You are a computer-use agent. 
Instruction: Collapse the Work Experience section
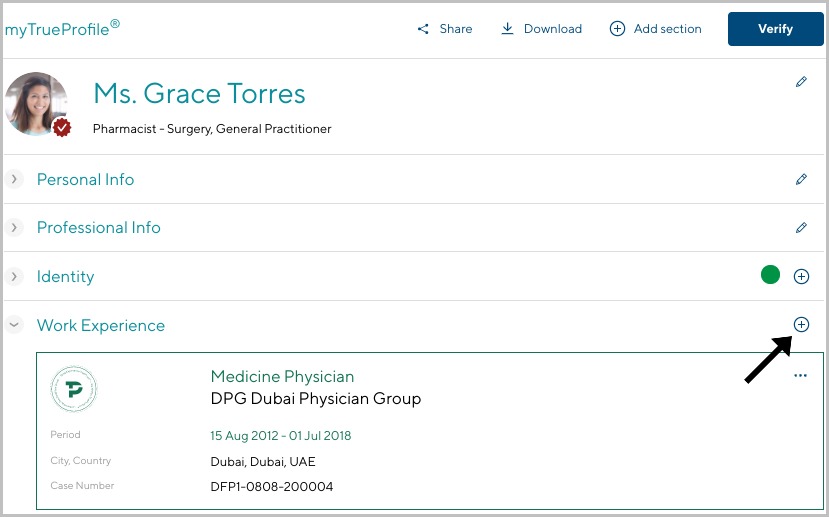tap(14, 325)
